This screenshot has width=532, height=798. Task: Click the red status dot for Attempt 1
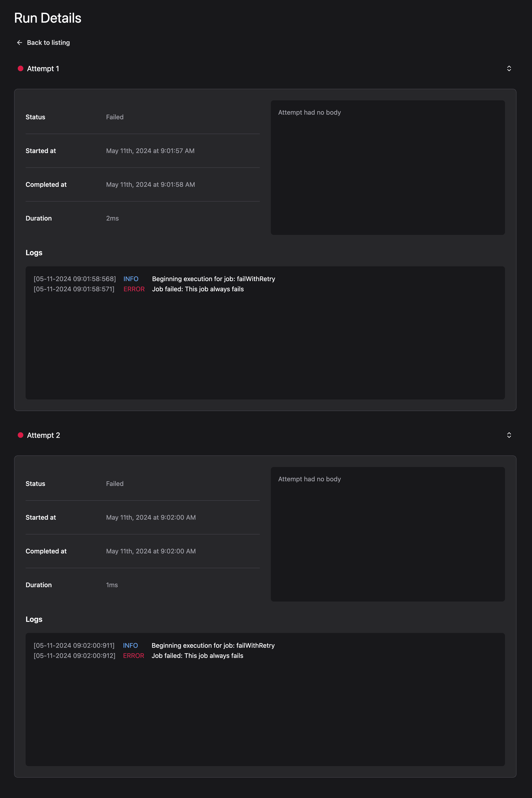pos(20,69)
